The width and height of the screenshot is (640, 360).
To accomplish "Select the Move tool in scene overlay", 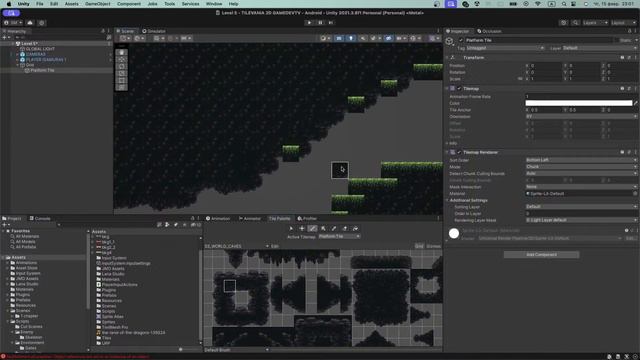I will [122, 60].
